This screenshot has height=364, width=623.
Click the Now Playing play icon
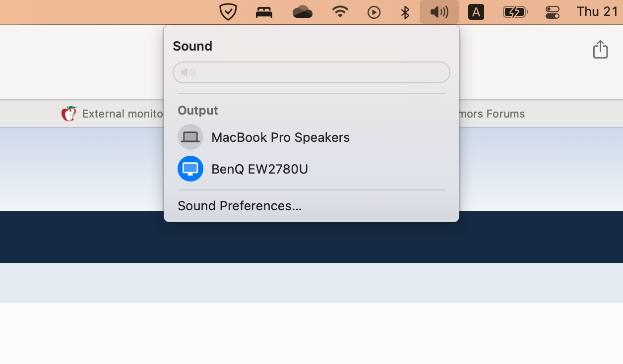(x=374, y=12)
